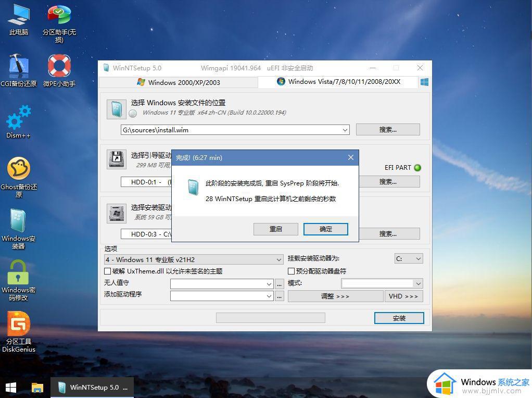Toggle 预分配驱动器盘符 checkbox
Image resolution: width=532 pixels, height=398 pixels.
point(291,271)
